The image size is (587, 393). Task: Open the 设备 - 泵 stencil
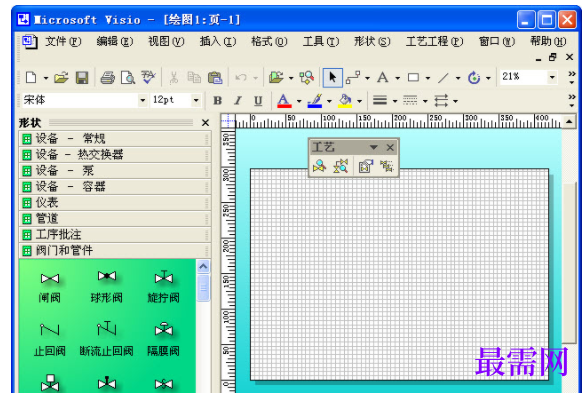click(115, 171)
